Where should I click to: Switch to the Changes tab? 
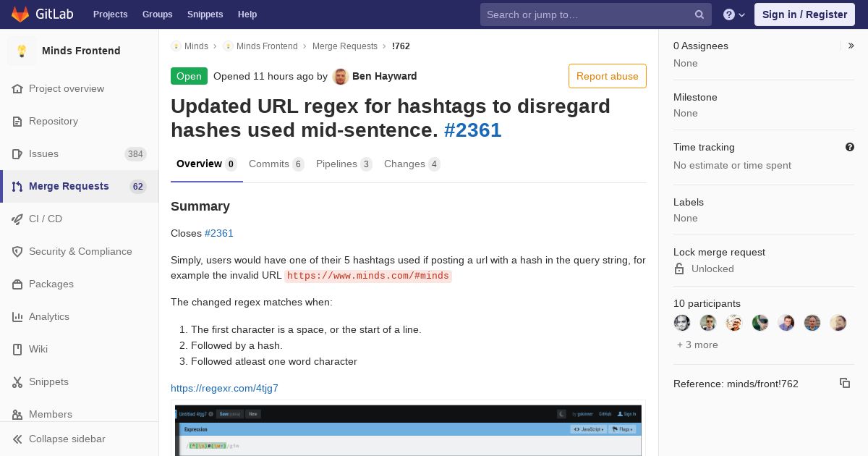click(x=412, y=164)
